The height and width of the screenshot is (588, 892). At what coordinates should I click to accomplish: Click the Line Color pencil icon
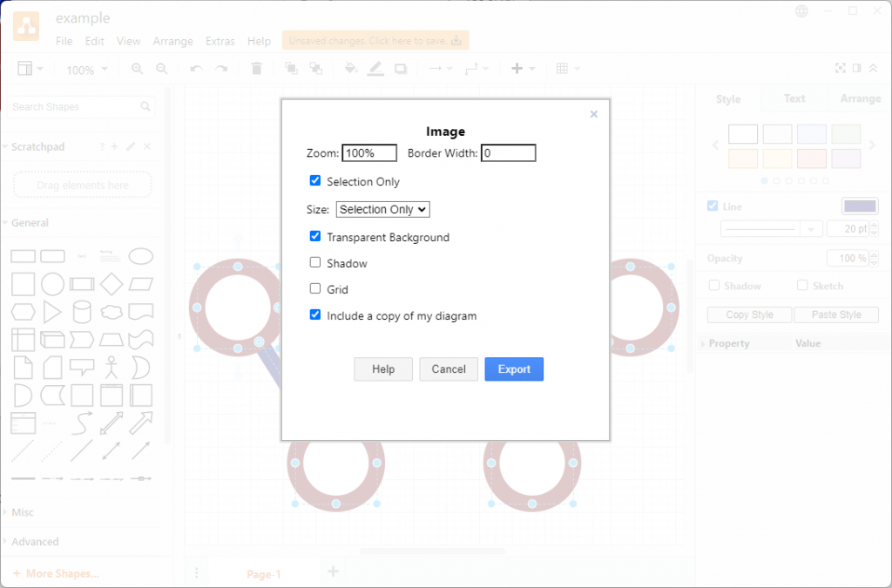click(x=375, y=69)
